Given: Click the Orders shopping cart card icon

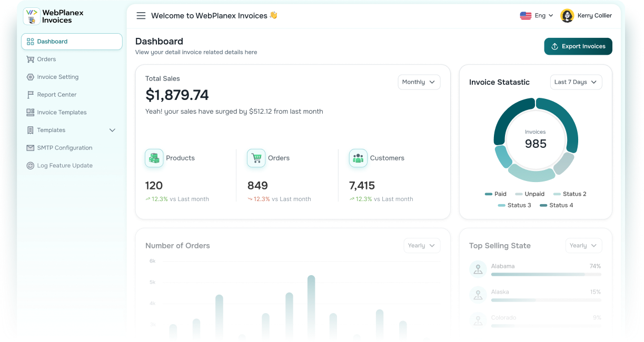Looking at the screenshot, I should point(256,158).
